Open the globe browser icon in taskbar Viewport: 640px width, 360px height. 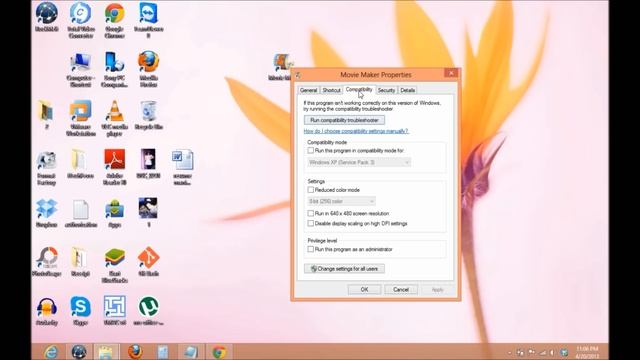tap(79, 351)
